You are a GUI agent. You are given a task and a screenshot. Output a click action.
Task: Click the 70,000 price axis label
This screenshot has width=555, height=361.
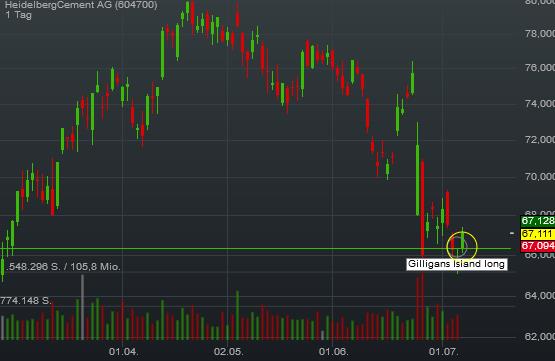(539, 176)
